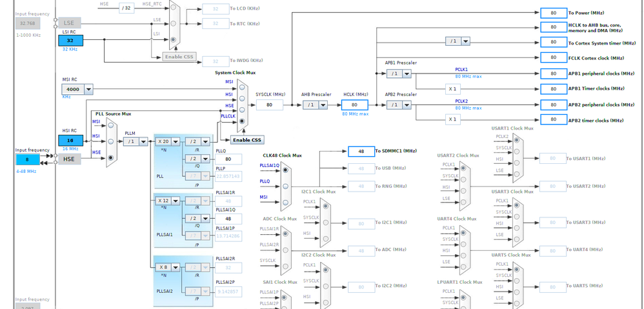Click the LSI RC 32 value box
Viewport: 644px width, 309px height.
(70, 41)
